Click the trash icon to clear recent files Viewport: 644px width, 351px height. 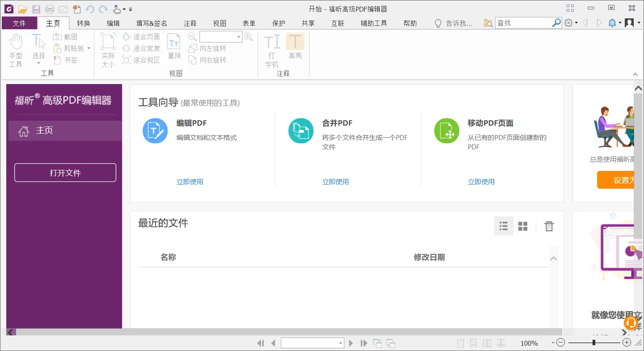coord(549,226)
